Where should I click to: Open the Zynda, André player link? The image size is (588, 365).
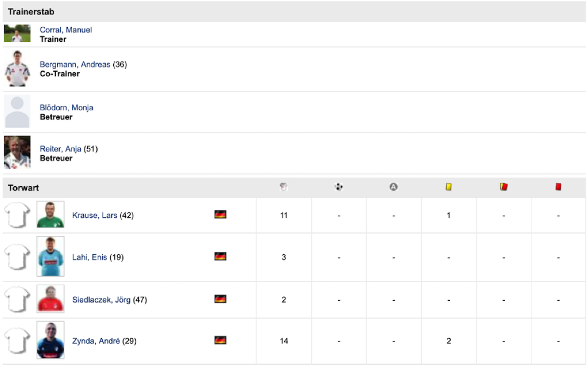[96, 341]
